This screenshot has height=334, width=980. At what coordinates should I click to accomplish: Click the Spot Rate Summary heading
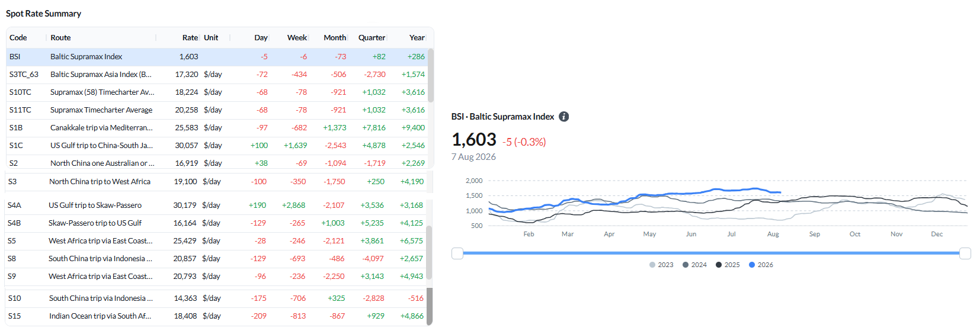click(x=43, y=14)
